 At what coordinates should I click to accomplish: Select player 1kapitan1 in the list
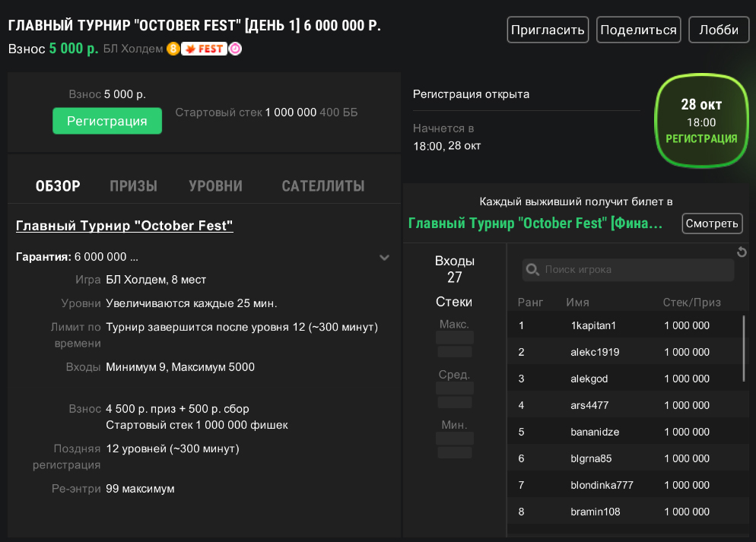593,325
